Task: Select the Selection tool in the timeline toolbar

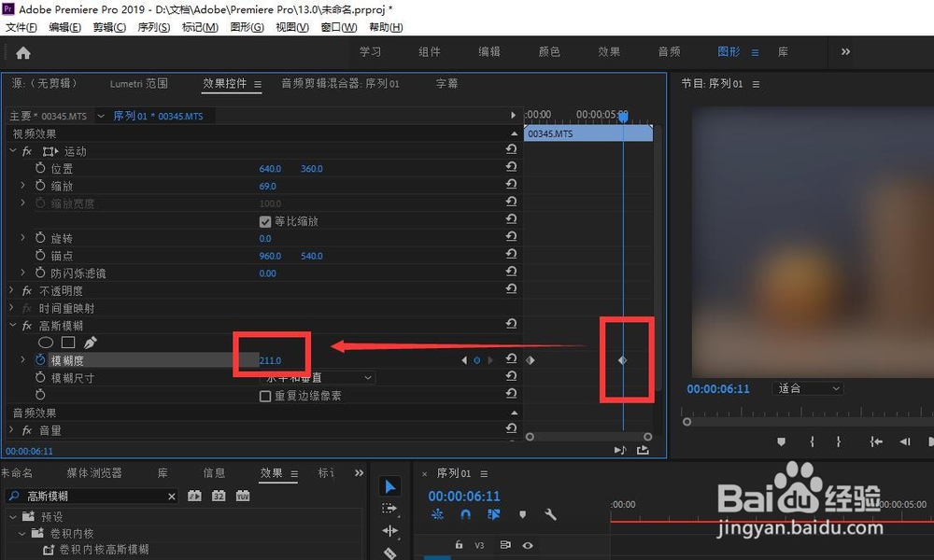Action: point(390,486)
